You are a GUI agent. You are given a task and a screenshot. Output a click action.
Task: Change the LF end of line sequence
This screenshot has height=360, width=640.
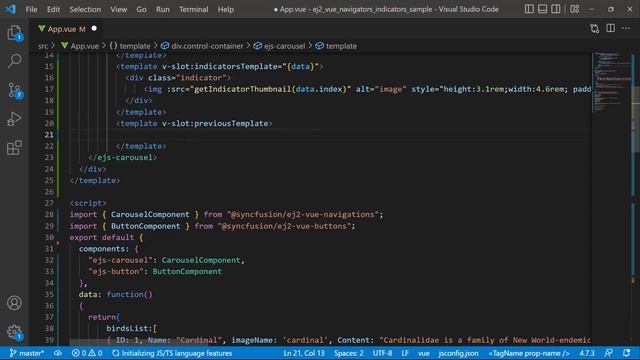pyautogui.click(x=405, y=353)
